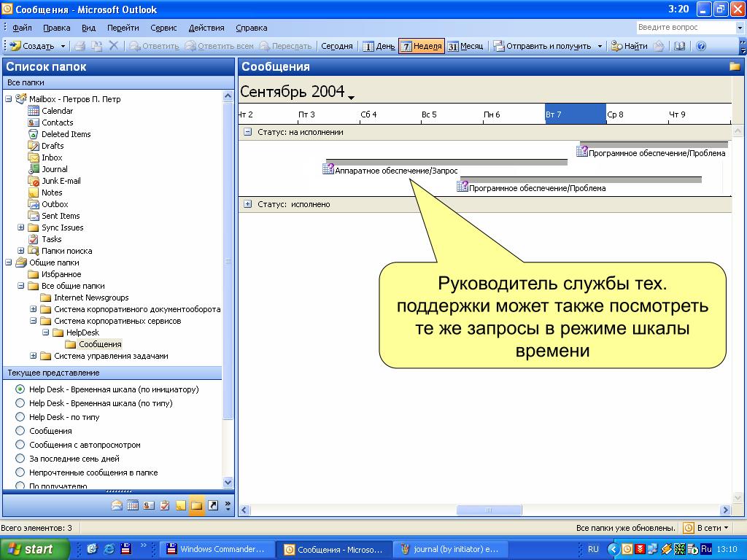This screenshot has height=560, width=747.
Task: Switch to День (Day) view
Action: coord(379,46)
